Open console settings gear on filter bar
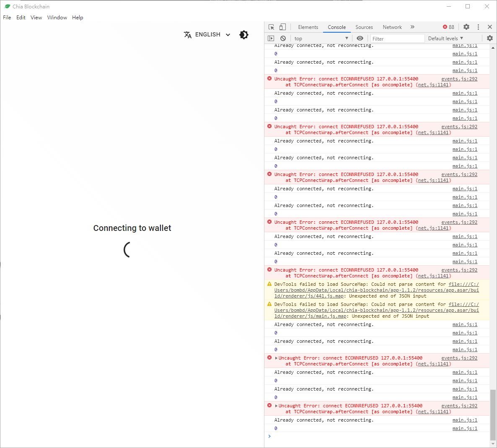Screen dimensions: 497x448 click(x=489, y=38)
